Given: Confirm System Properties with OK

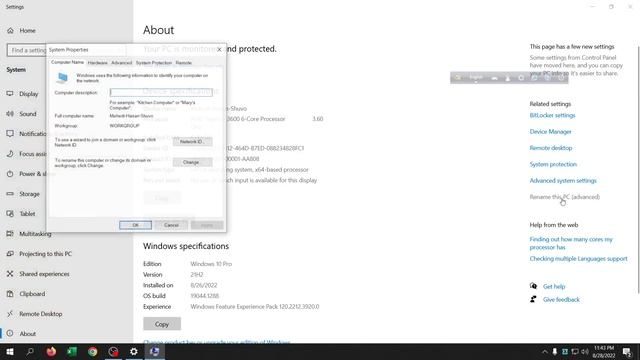Looking at the screenshot, I should 136,225.
